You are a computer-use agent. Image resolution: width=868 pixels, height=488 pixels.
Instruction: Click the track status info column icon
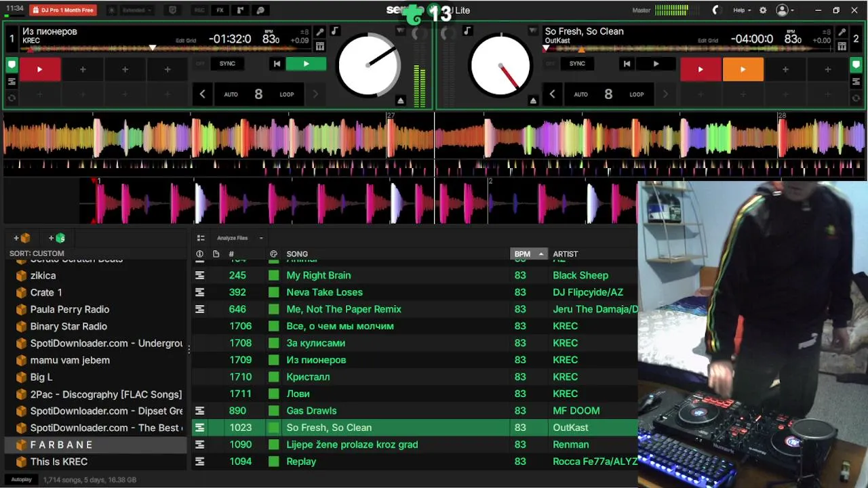coord(199,254)
